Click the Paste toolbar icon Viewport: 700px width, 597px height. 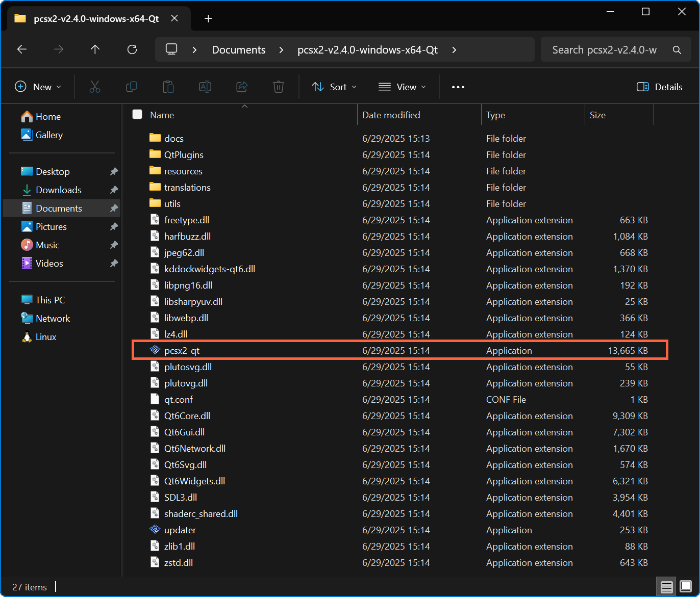(x=168, y=87)
